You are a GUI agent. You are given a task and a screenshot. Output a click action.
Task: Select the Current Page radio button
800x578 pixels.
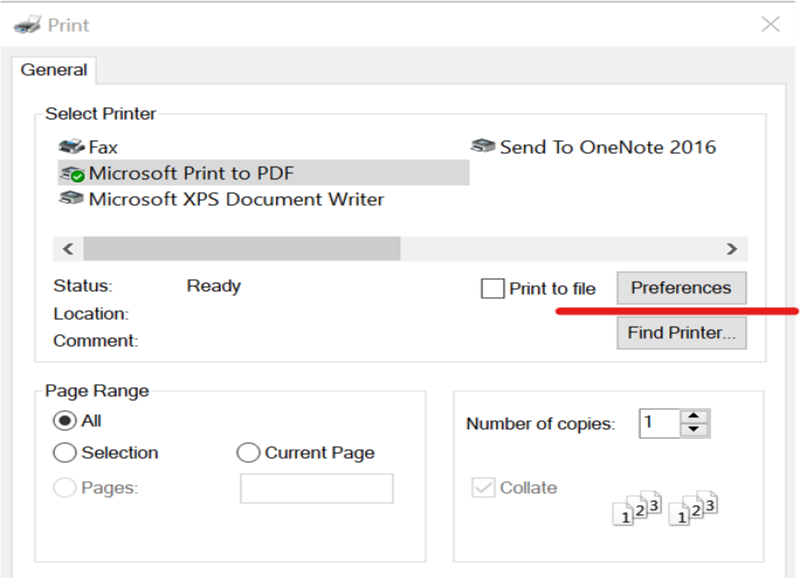click(x=248, y=453)
